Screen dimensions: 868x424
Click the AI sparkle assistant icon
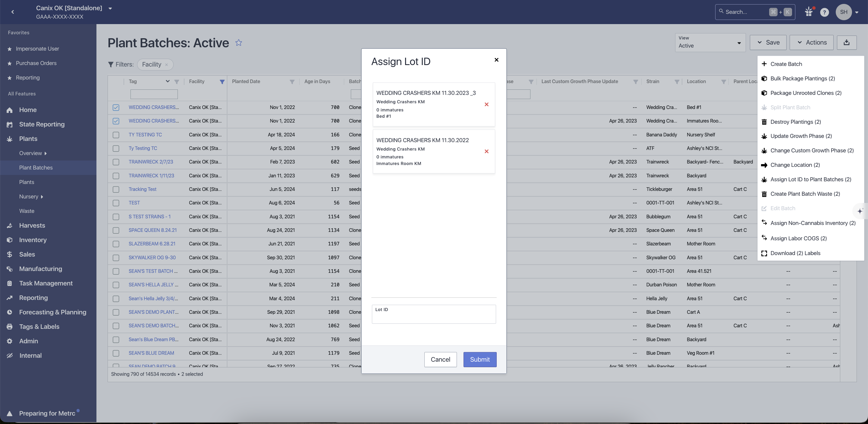click(x=860, y=211)
